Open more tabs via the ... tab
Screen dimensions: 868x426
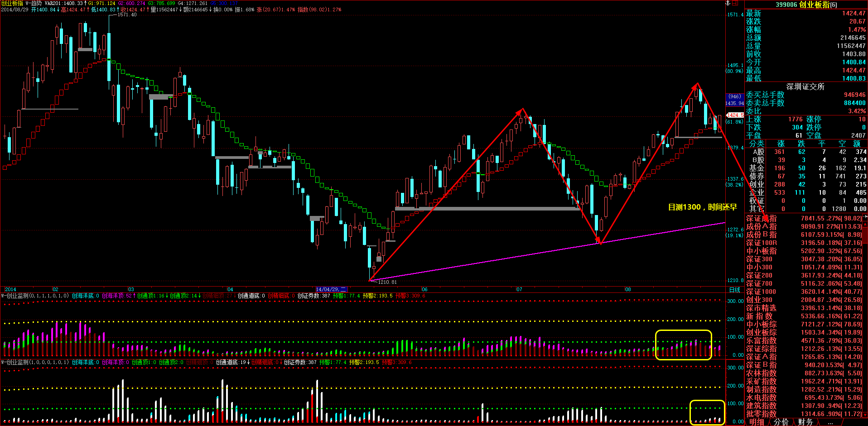tap(830, 422)
